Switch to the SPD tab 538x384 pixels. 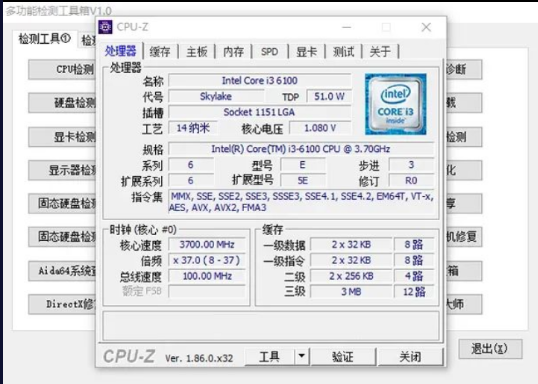click(270, 52)
